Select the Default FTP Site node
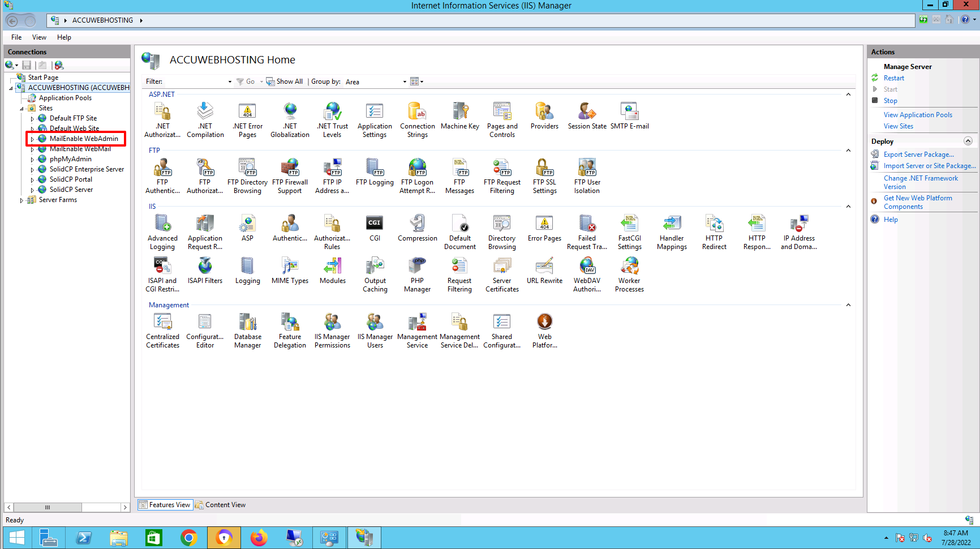This screenshot has width=980, height=549. [x=73, y=118]
